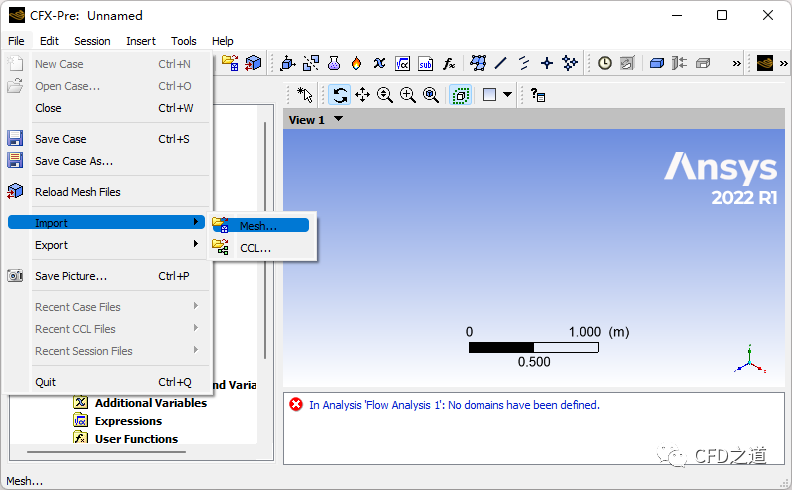This screenshot has height=490, width=792.
Task: Click the Ansys logo toolbar icon
Action: [765, 63]
